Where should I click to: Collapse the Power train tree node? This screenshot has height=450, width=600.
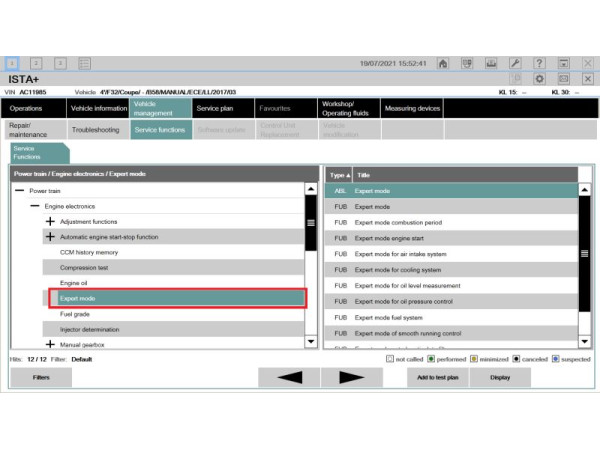tap(19, 190)
